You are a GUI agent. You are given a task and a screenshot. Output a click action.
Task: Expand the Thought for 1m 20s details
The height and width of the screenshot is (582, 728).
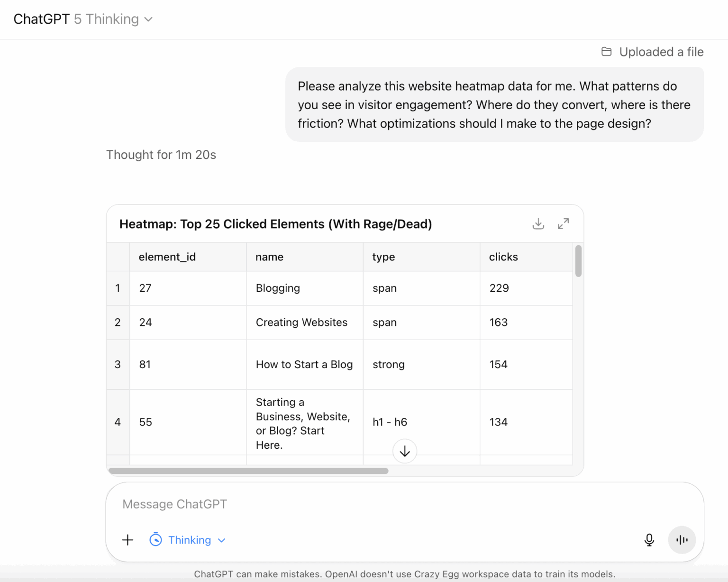click(161, 155)
